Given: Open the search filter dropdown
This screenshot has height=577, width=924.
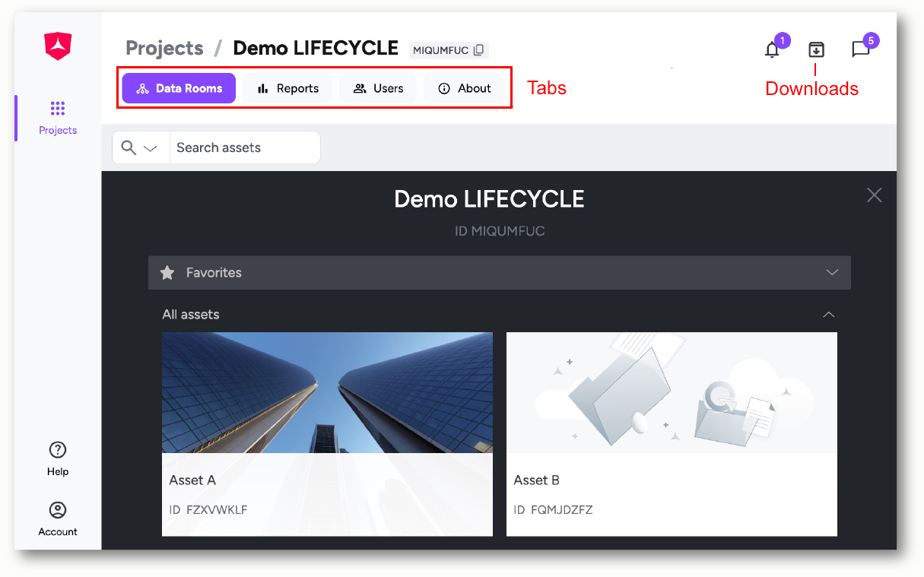Looking at the screenshot, I should pos(141,147).
